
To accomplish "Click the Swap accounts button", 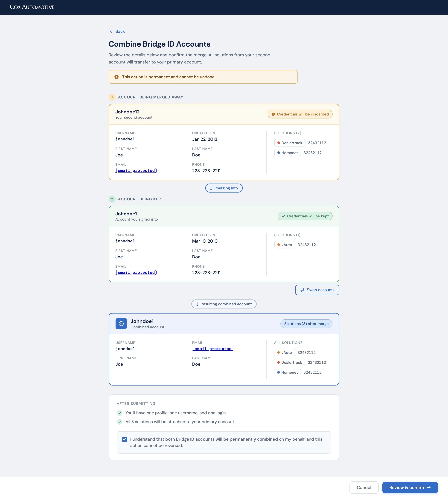I will (x=317, y=290).
